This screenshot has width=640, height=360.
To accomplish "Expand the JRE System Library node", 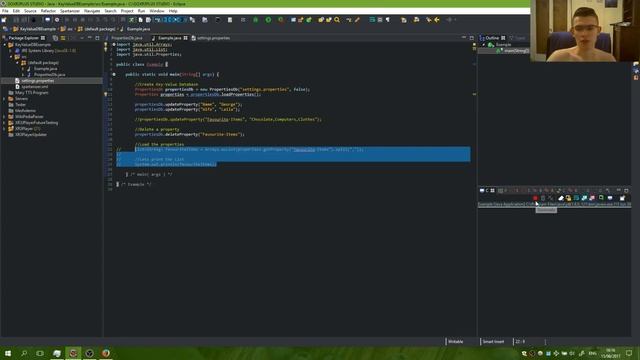I will (11, 51).
